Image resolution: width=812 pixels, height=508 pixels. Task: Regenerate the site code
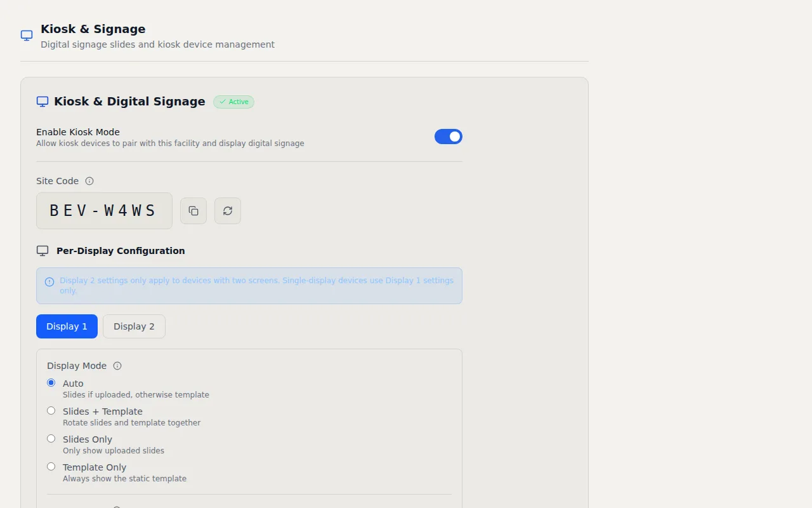[x=228, y=211]
